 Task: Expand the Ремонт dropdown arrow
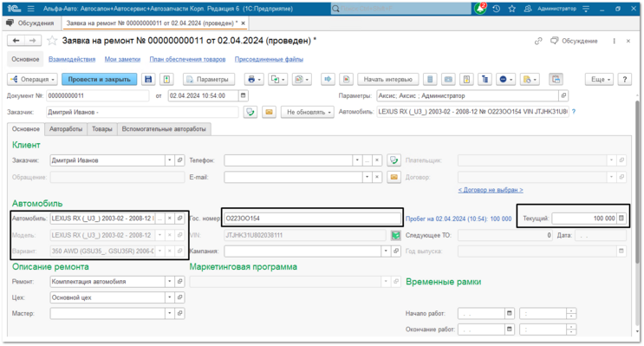[169, 282]
